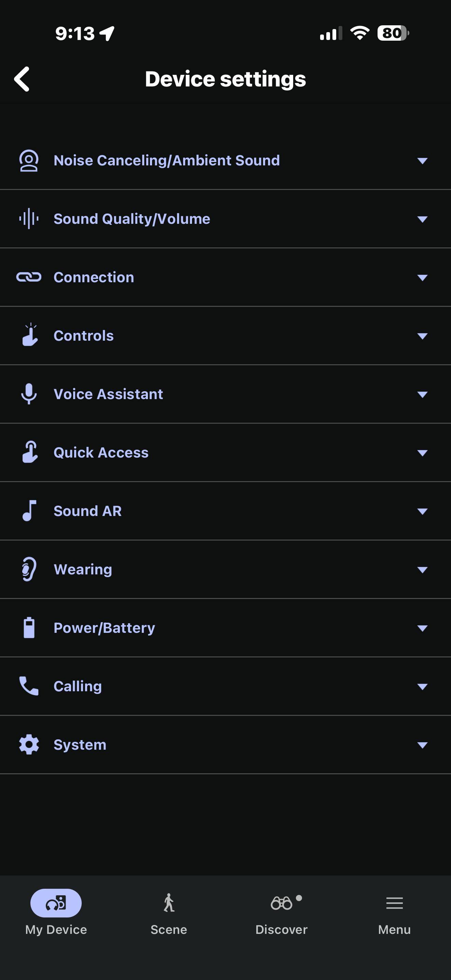Expand the Noise Canceling/Ambient Sound arrow

pyautogui.click(x=422, y=161)
